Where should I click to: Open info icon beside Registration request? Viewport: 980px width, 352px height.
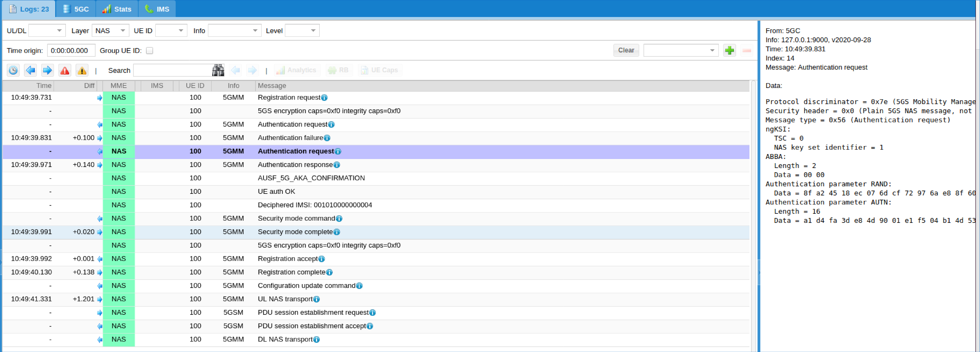(324, 98)
